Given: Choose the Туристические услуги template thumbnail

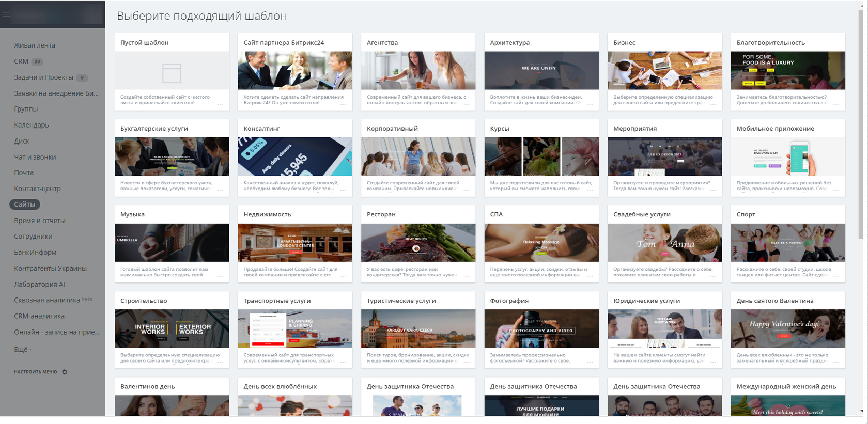Looking at the screenshot, I should pos(418,328).
